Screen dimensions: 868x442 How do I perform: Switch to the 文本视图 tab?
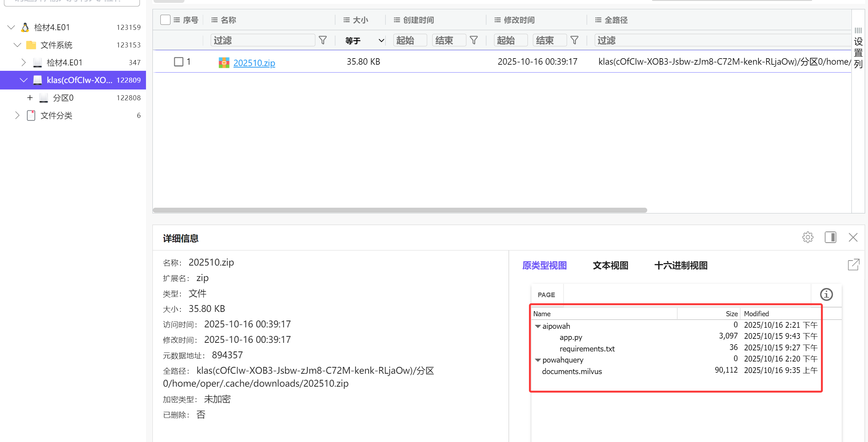(610, 266)
